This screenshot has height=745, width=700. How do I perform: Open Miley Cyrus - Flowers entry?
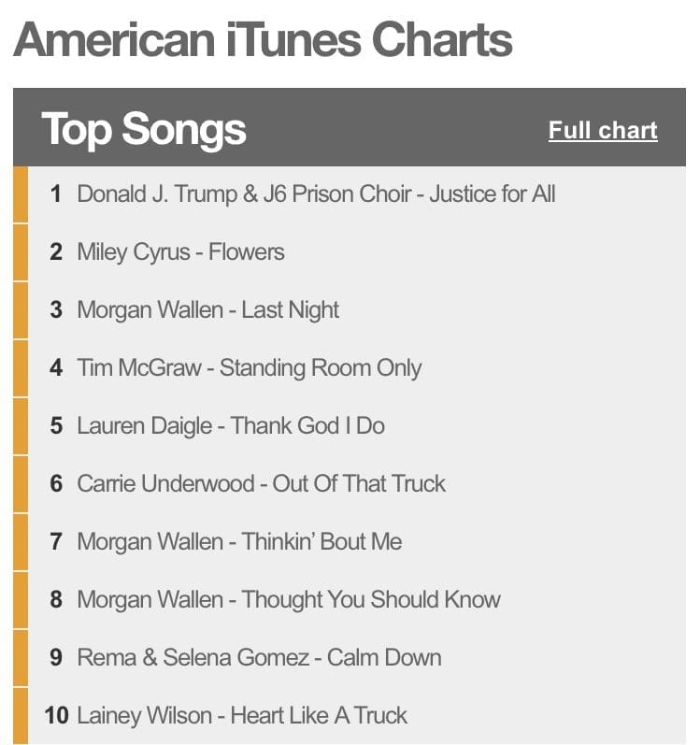(180, 252)
